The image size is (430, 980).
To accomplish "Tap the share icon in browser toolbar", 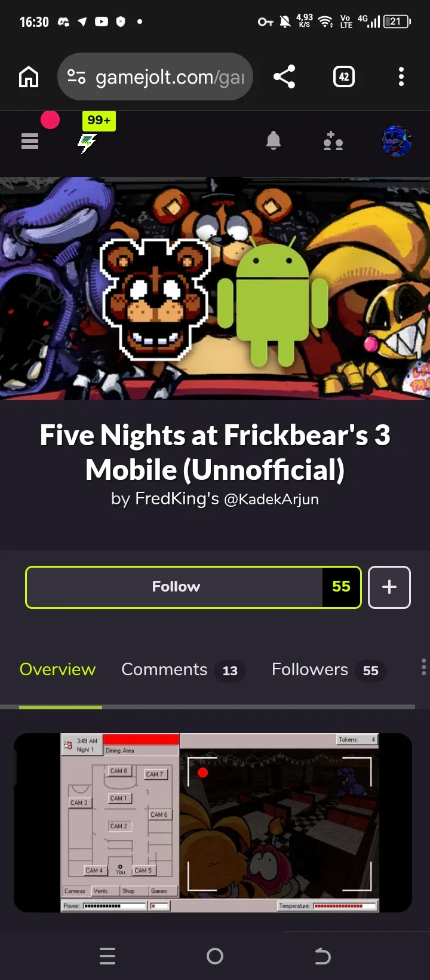I will 284,76.
